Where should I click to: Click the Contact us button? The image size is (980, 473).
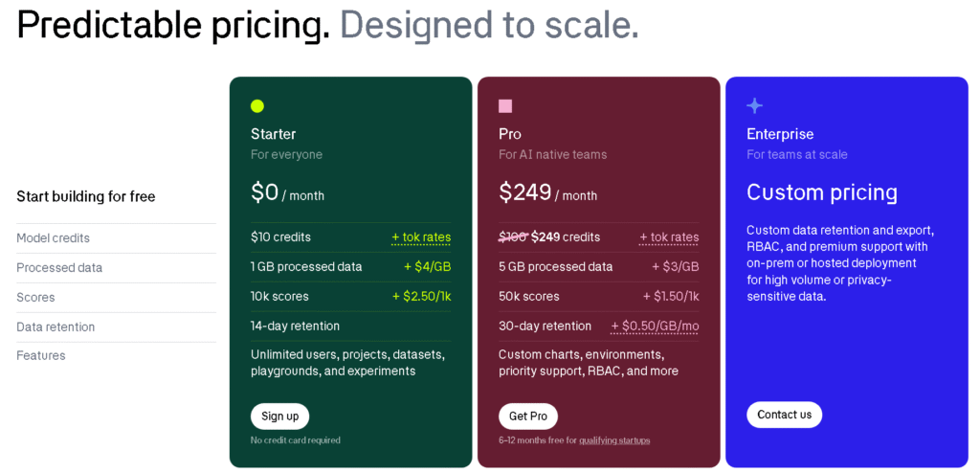pyautogui.click(x=785, y=415)
